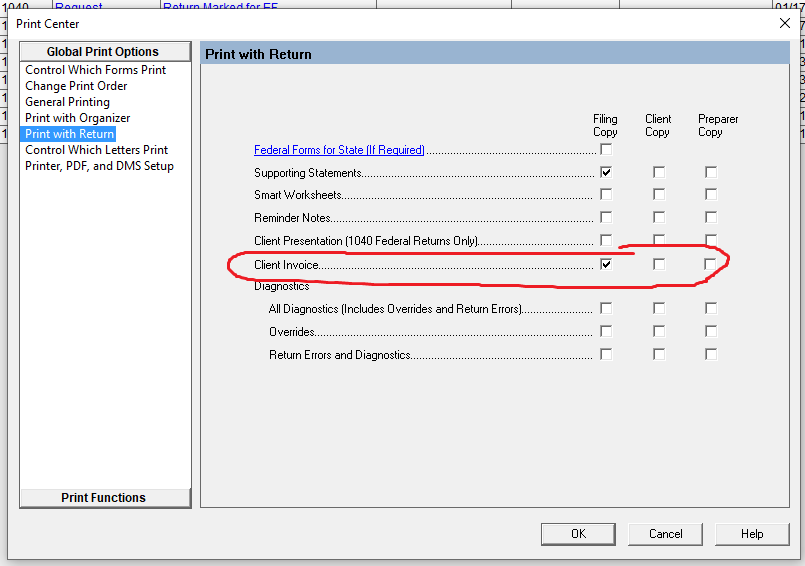Select General Printing in sidebar
The width and height of the screenshot is (805, 566).
point(67,102)
